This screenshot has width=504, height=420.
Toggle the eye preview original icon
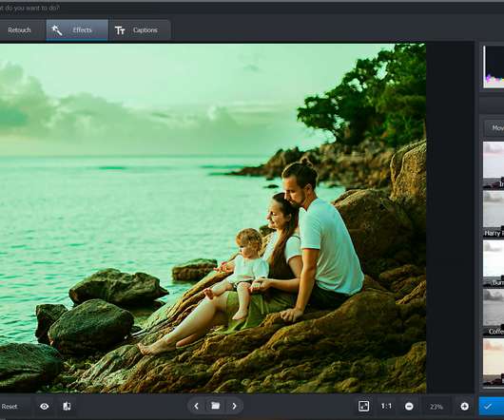45,407
